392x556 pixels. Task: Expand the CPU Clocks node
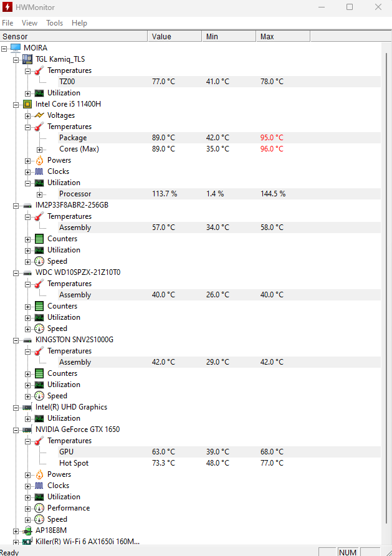(27, 172)
